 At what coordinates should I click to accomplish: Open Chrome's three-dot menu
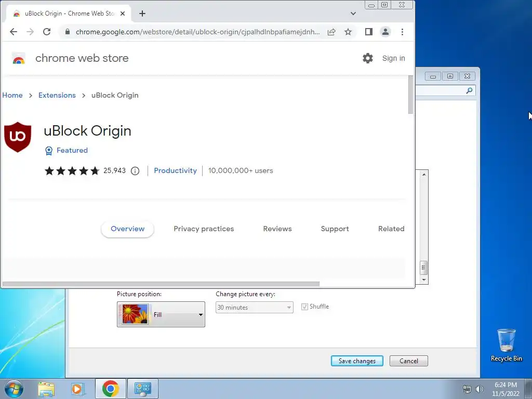tap(403, 32)
